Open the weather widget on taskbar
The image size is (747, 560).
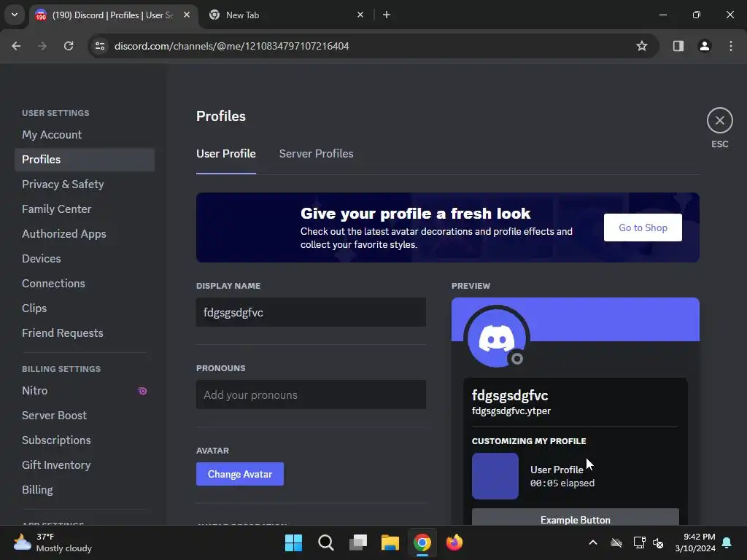point(53,542)
